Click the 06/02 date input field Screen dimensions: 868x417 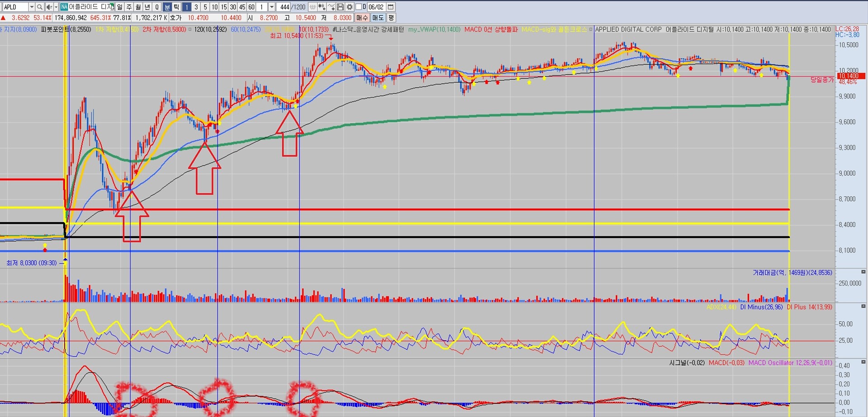click(x=376, y=7)
